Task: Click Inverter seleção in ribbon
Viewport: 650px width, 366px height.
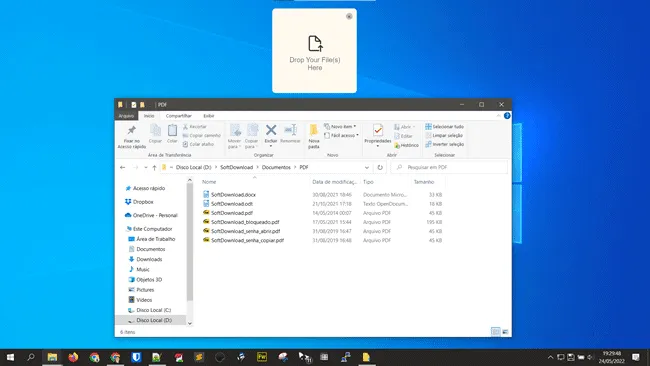Action: coord(444,144)
